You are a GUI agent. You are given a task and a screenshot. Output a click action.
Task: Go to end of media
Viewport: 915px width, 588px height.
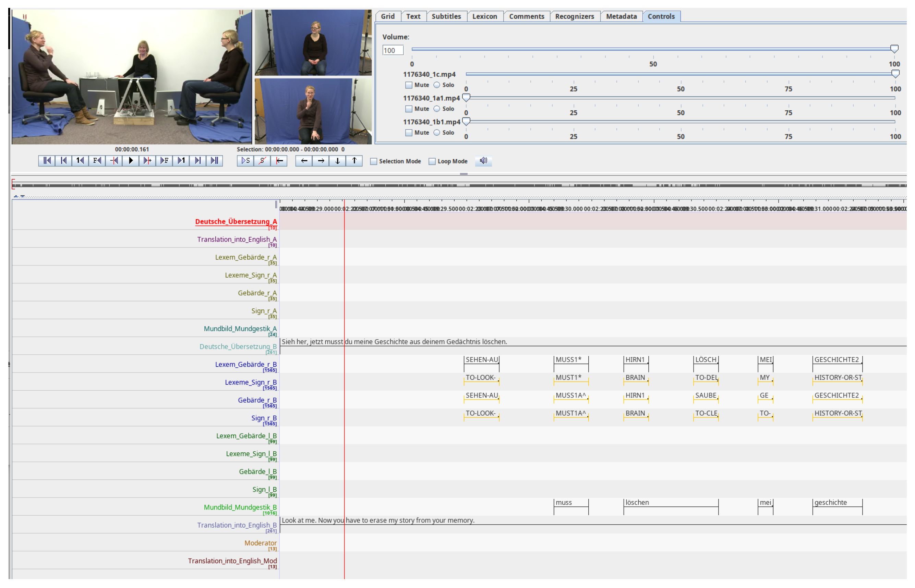tap(215, 161)
